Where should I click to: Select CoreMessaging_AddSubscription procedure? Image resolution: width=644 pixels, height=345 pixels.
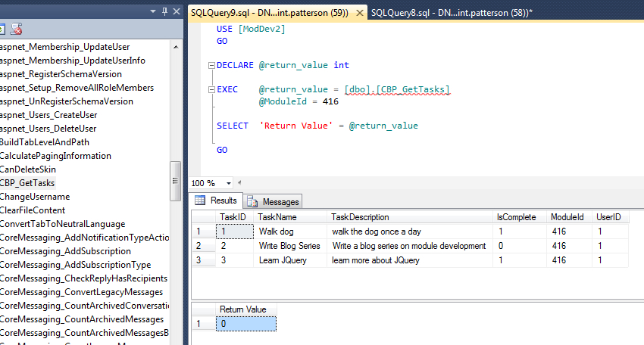point(65,251)
